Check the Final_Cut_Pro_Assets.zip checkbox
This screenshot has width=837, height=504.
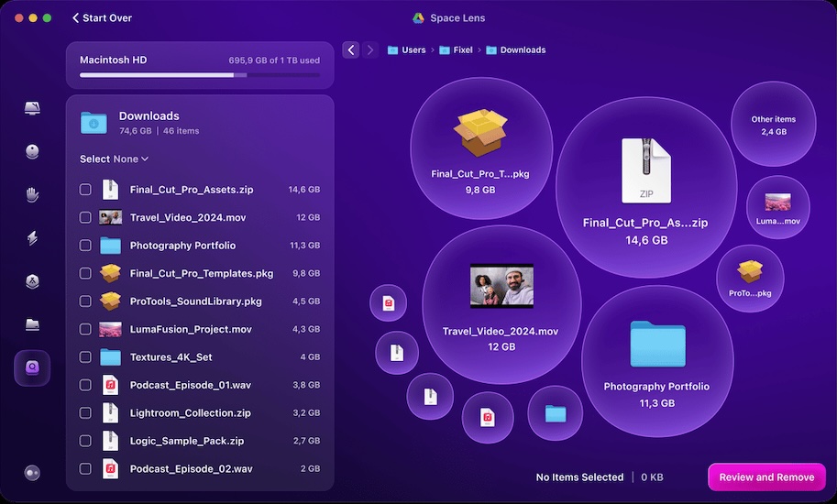[85, 190]
